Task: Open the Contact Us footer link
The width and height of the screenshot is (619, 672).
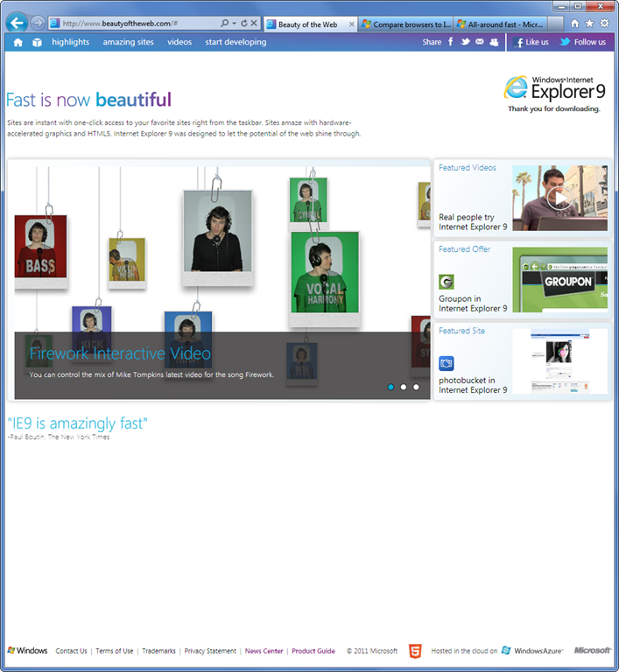Action: coord(71,651)
